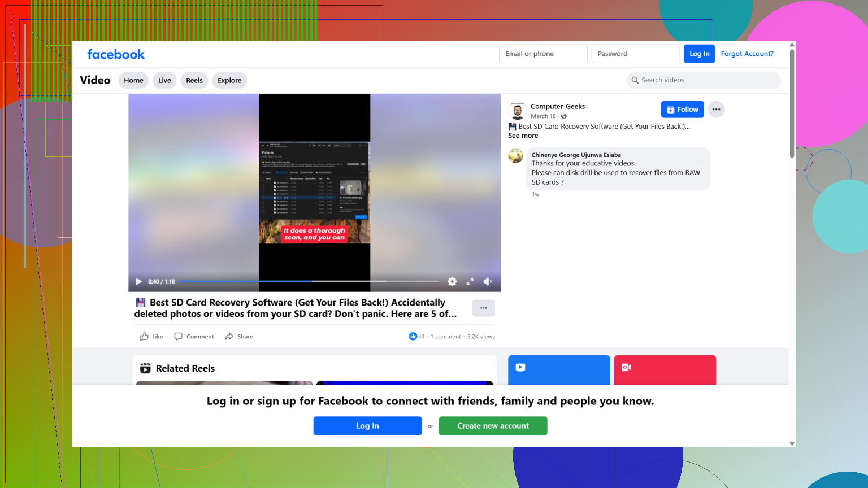Open Computer_Geeks page name
868x488 pixels.
click(558, 106)
